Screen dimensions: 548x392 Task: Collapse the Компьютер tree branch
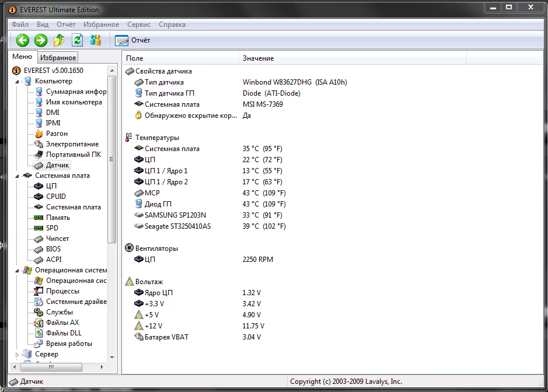pyautogui.click(x=17, y=82)
